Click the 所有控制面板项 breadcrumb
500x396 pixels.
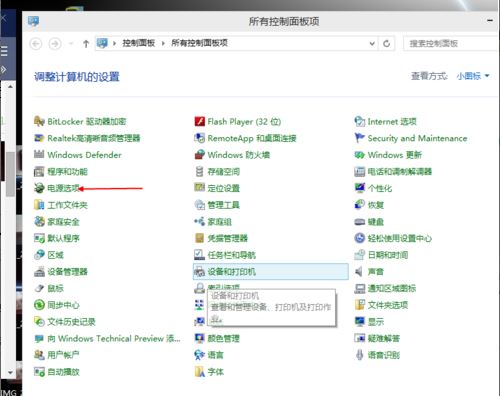[200, 43]
